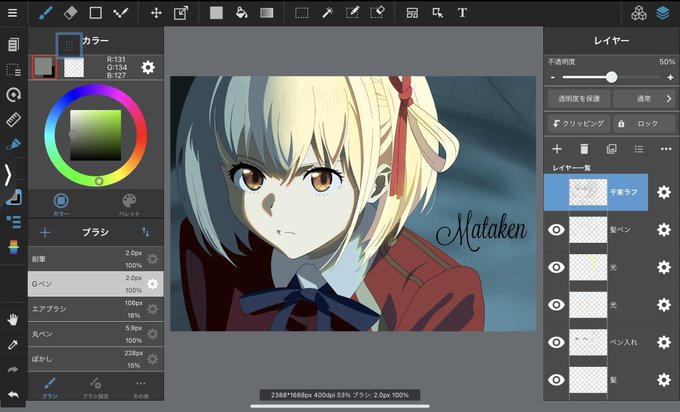Duplicate layer button

611,149
